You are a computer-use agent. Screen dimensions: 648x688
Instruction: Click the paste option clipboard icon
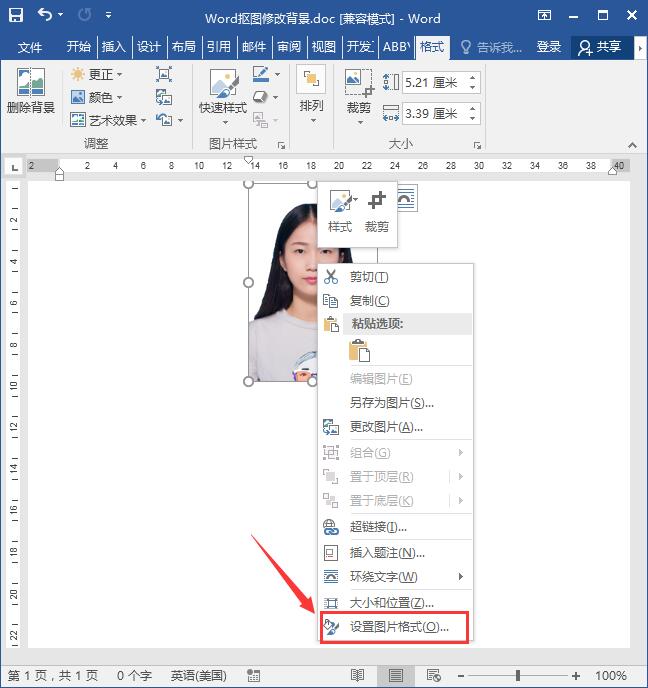359,351
